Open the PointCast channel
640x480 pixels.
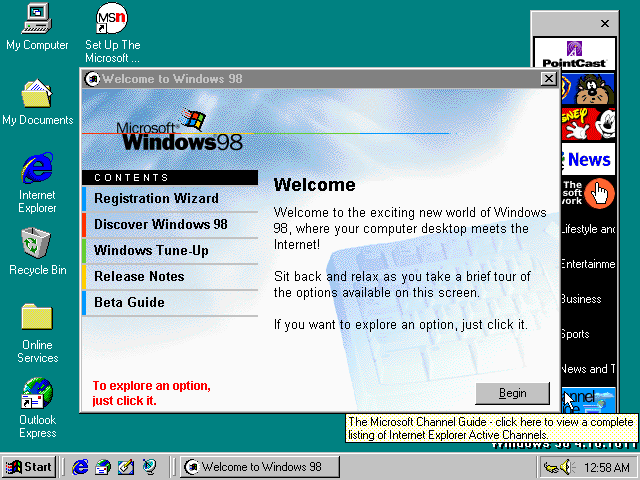pyautogui.click(x=575, y=53)
